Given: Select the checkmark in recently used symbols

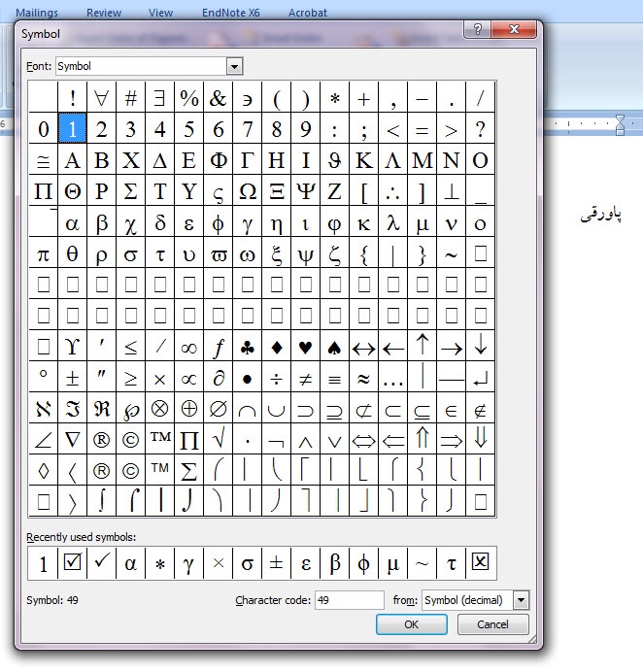Looking at the screenshot, I should pyautogui.click(x=101, y=563).
